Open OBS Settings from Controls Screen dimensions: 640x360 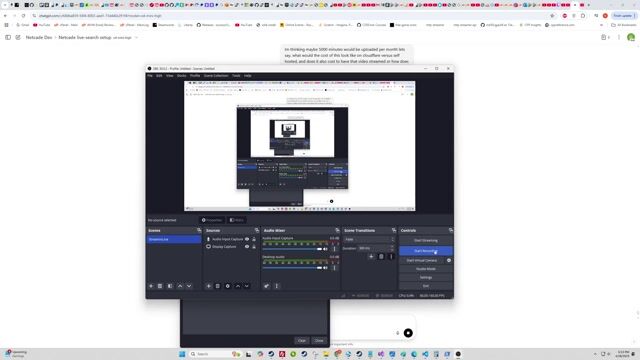(x=426, y=278)
